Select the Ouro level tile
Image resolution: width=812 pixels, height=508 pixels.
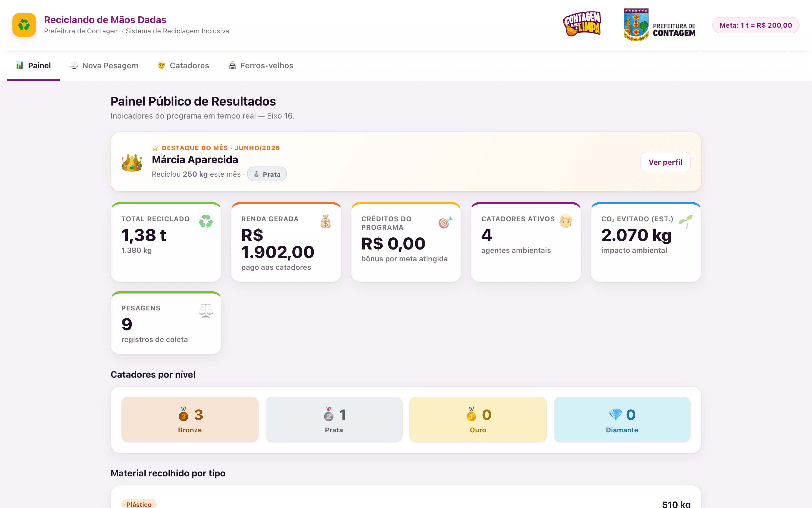coord(478,420)
